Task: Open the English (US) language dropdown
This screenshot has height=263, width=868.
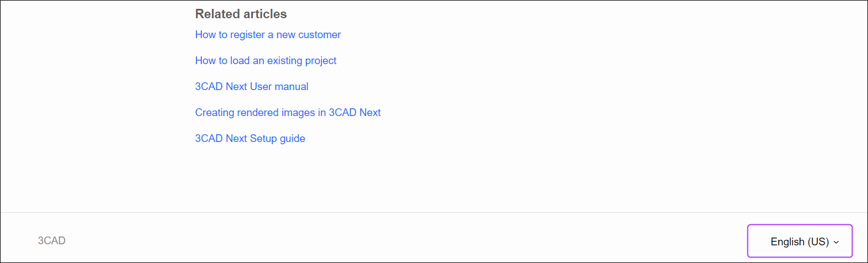Action: [x=799, y=241]
